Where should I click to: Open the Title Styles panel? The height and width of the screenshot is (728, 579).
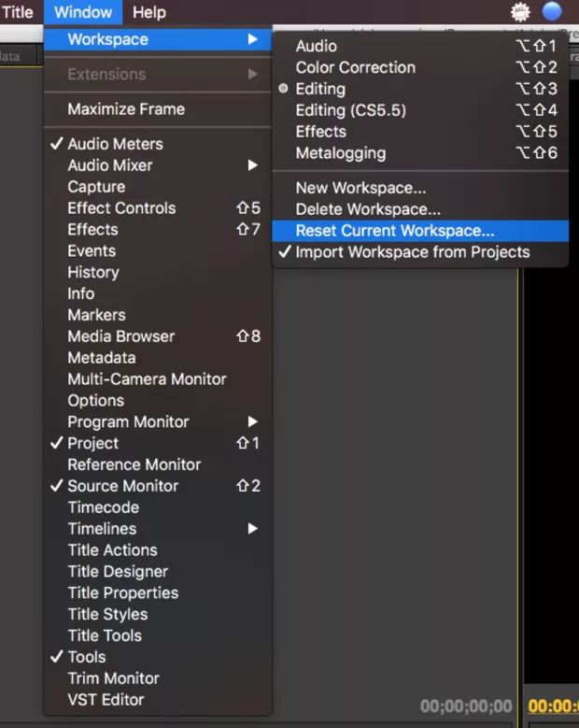(158, 614)
